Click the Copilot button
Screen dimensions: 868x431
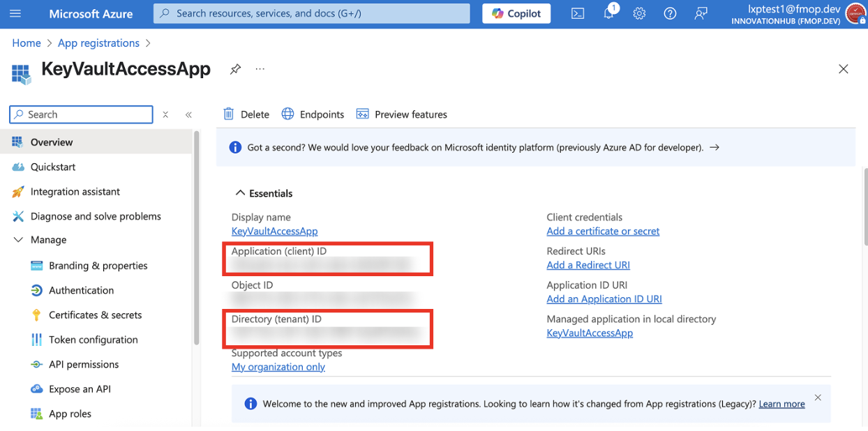(516, 13)
